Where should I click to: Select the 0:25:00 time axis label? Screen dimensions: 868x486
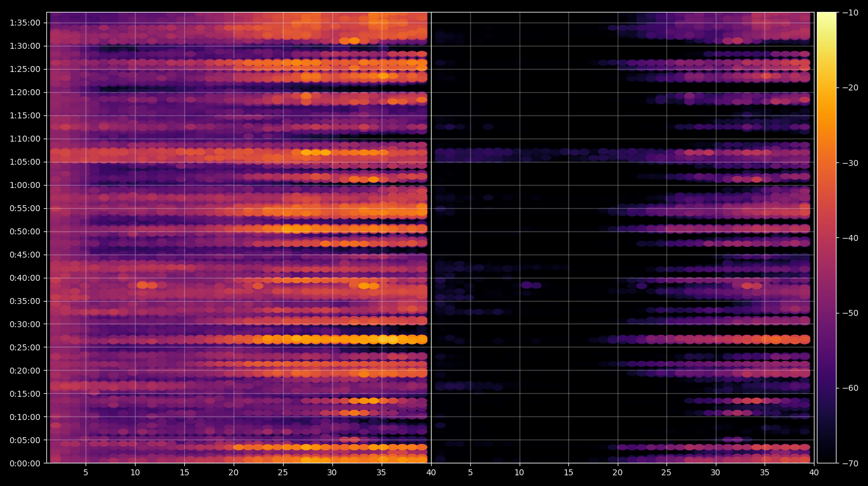point(25,347)
